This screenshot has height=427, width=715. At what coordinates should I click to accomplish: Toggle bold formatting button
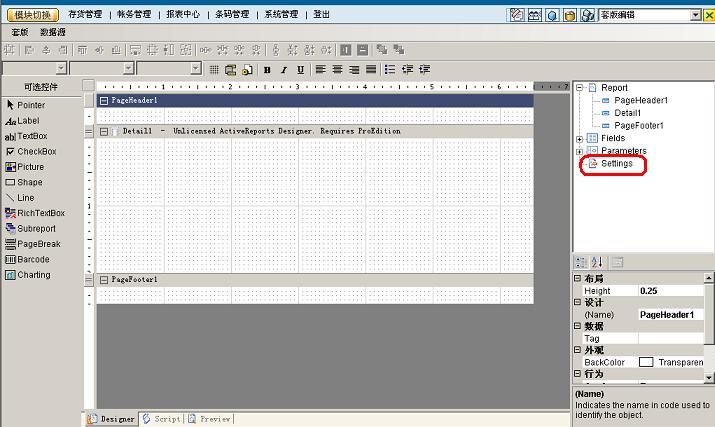[267, 69]
